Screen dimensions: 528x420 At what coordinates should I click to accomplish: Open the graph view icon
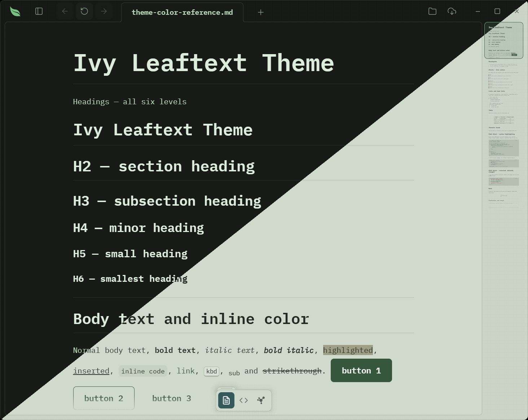coord(261,400)
